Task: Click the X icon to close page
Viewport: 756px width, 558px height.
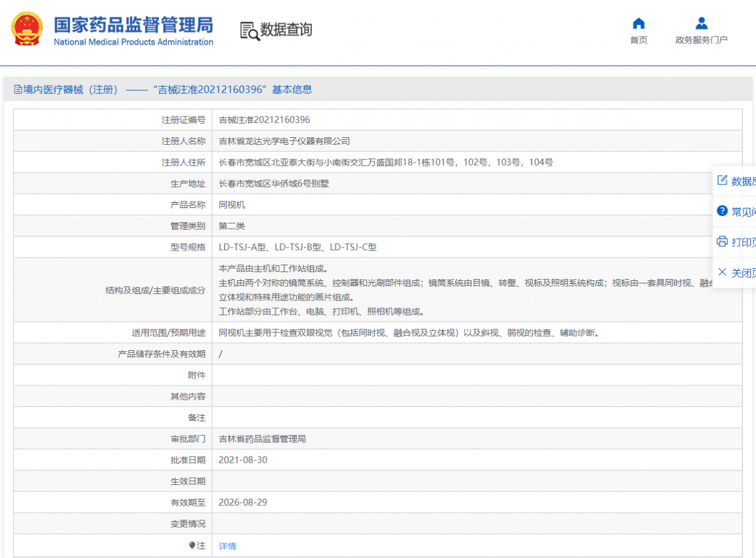Action: [723, 272]
